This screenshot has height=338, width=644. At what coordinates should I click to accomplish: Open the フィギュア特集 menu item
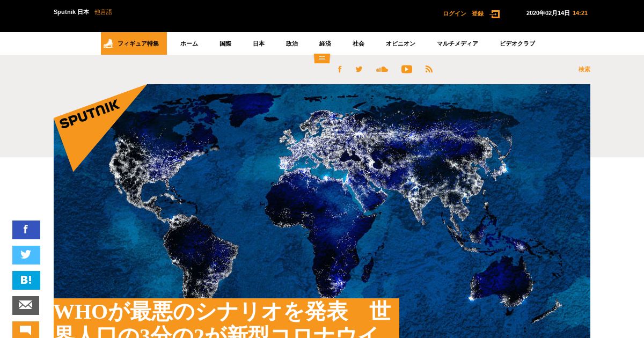pyautogui.click(x=134, y=43)
